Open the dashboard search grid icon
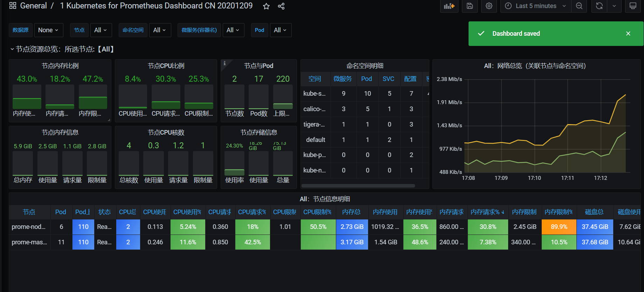The width and height of the screenshot is (644, 292). pyautogui.click(x=13, y=6)
